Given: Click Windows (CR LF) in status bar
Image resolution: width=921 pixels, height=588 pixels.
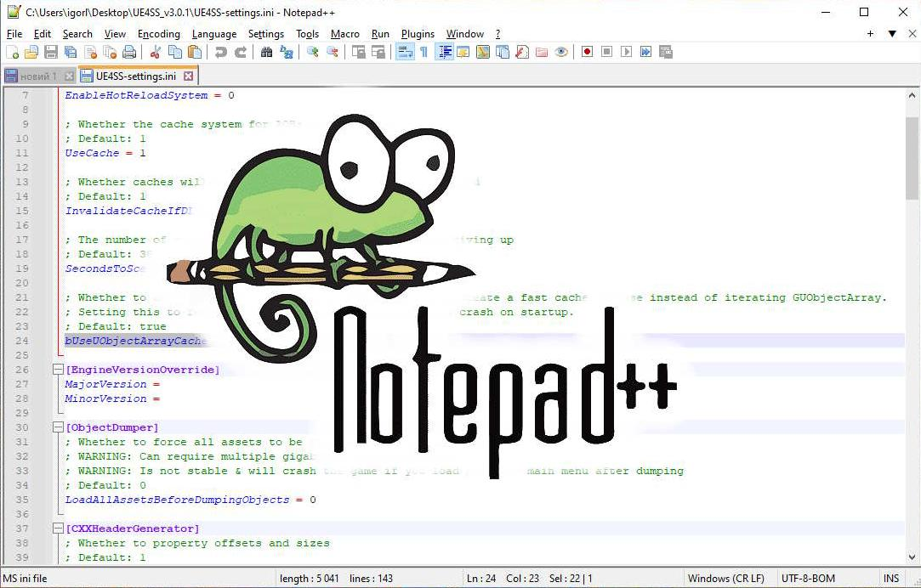Looking at the screenshot, I should coord(726,579).
